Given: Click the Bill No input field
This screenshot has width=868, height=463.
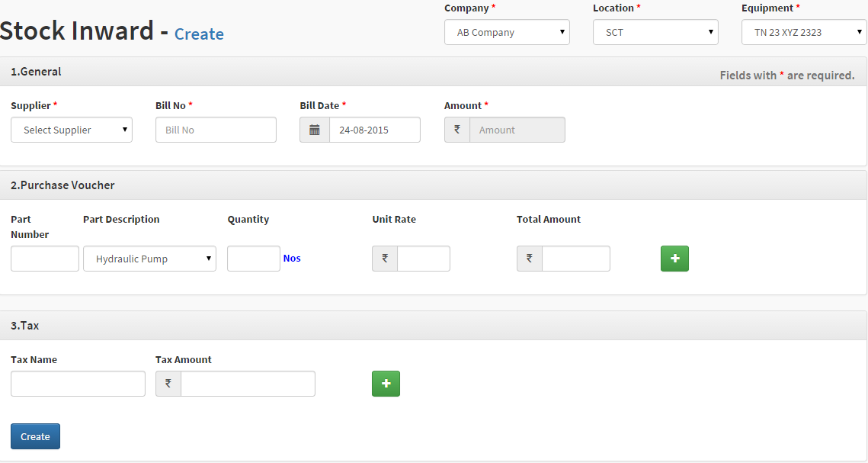Looking at the screenshot, I should point(216,130).
